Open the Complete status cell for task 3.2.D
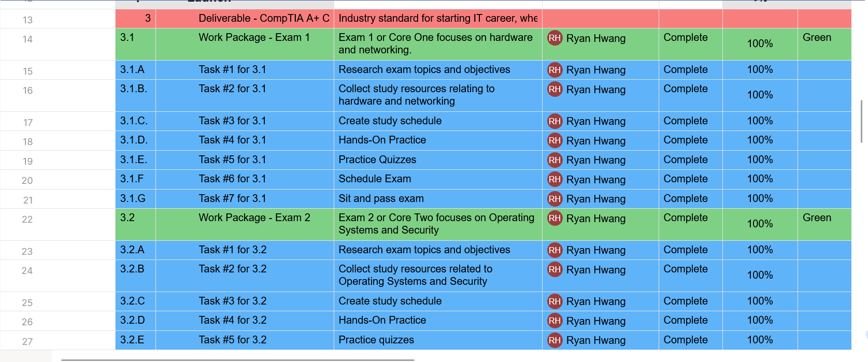Screen dimensions: 868x362 (x=685, y=321)
